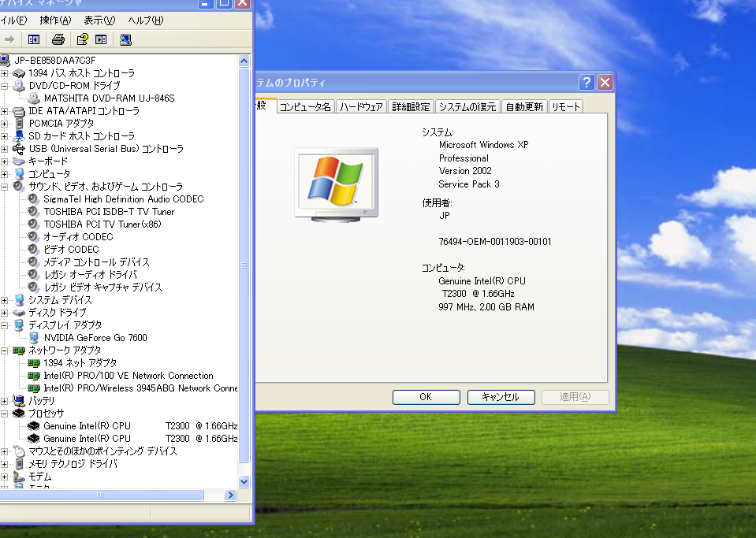Click the バッテリ category icon
This screenshot has width=756, height=538.
(x=19, y=400)
